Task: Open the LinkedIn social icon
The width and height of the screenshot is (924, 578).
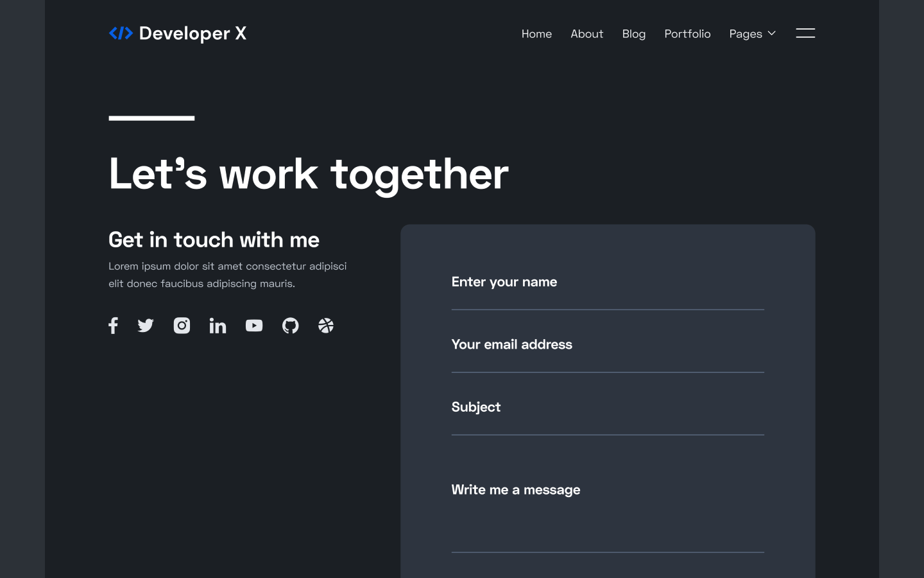Action: point(218,326)
